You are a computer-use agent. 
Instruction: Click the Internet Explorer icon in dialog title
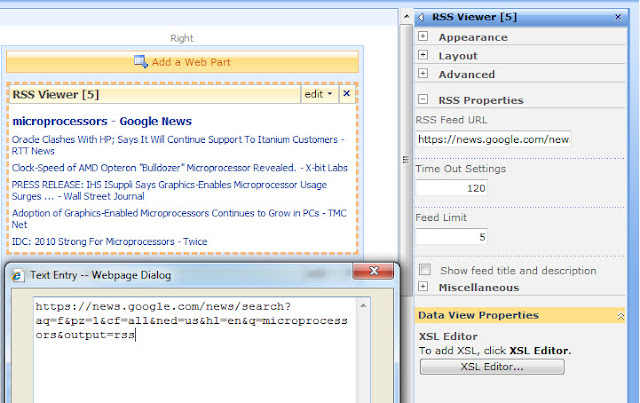(x=18, y=276)
